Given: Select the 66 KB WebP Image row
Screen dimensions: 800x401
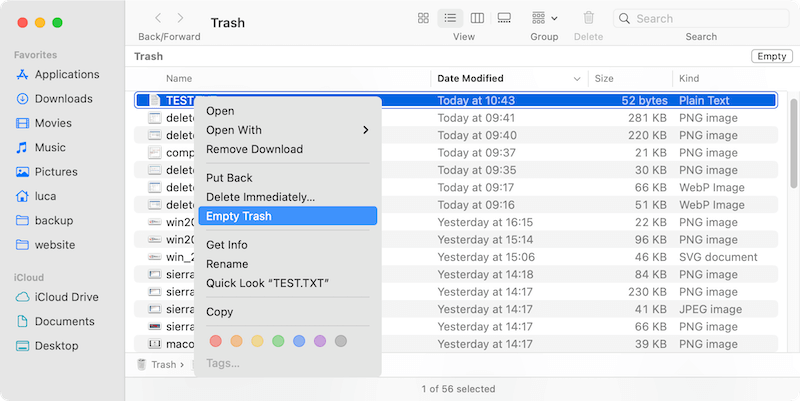Looking at the screenshot, I should (456, 188).
